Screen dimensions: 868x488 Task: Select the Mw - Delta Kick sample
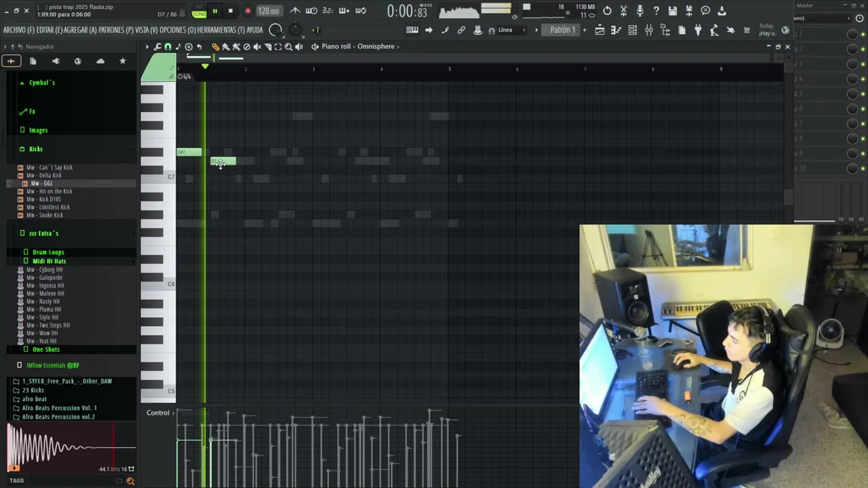coord(43,176)
